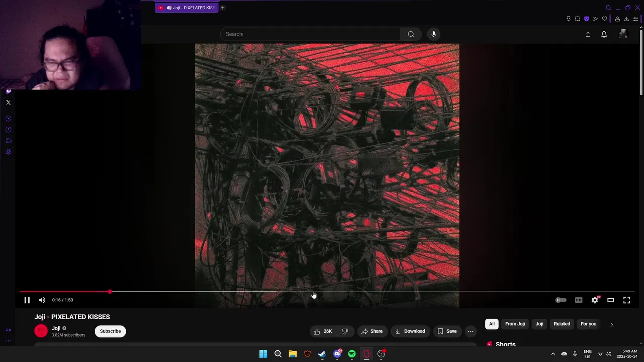Like the video (26K)

[323, 331]
